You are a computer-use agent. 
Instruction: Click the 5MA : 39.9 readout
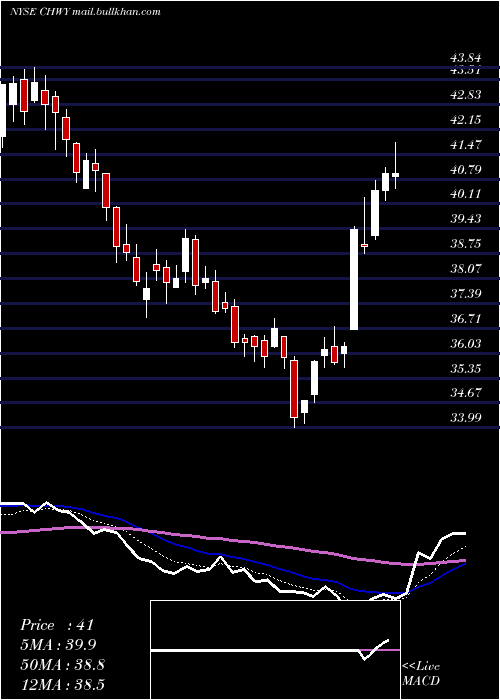pyautogui.click(x=58, y=645)
